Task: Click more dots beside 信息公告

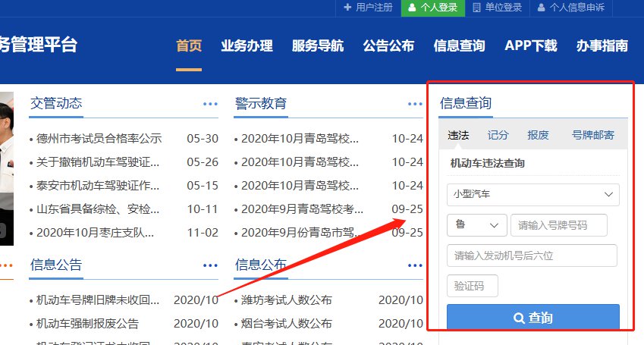Action: [210, 265]
